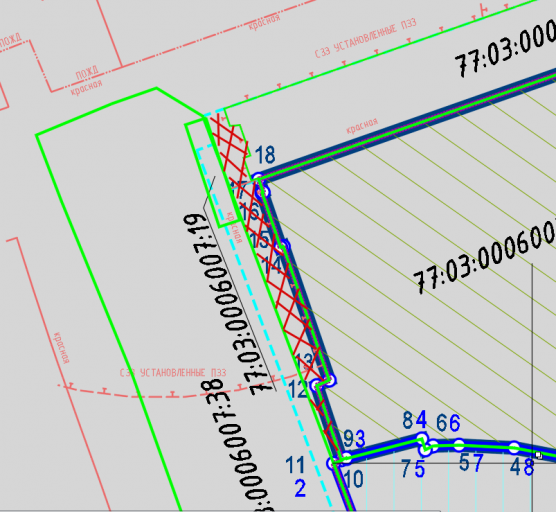Viewport: 556px width, 512px height.
Task: Select point label "10"
Action: [354, 479]
